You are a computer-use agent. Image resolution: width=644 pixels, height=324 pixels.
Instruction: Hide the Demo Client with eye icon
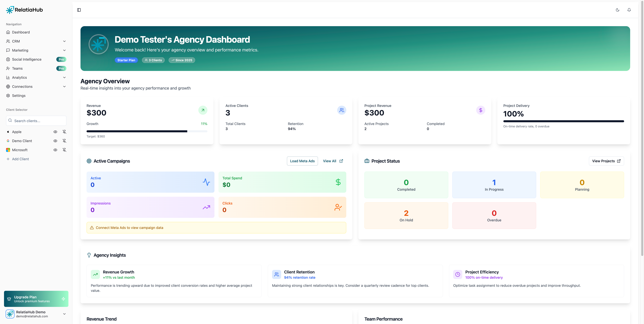click(x=55, y=141)
